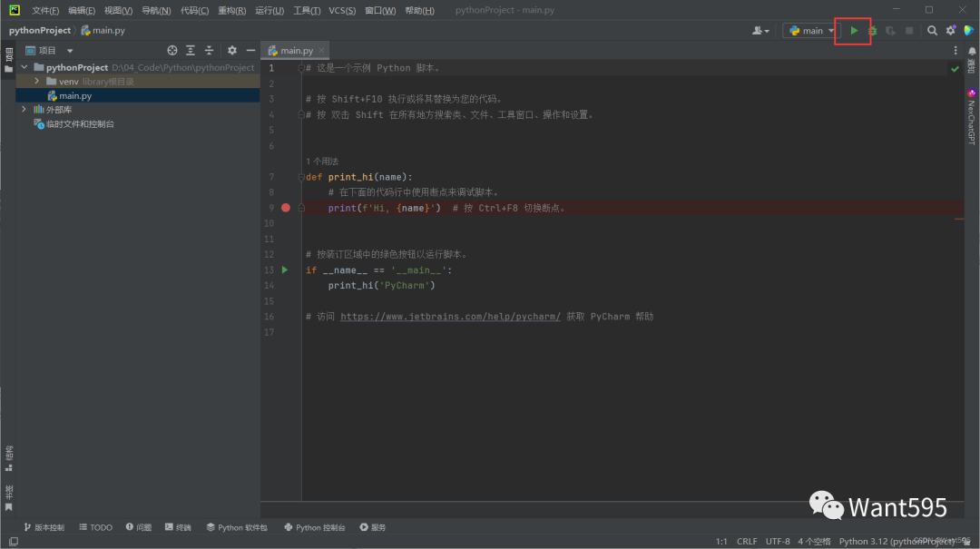Click the green inspection checkmark in editor
The image size is (980, 549).
955,69
